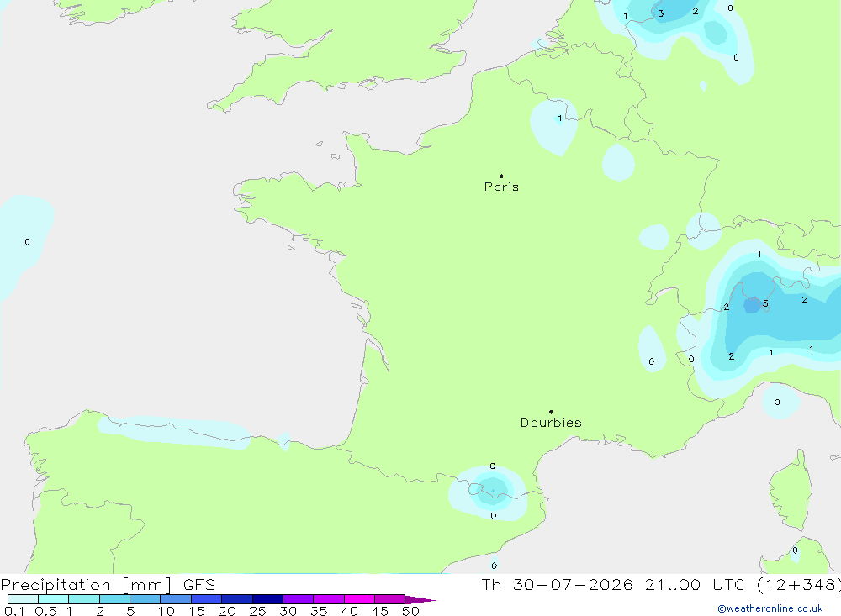The height and width of the screenshot is (616, 841).
Task: Click the legend value 25
Action: (258, 611)
